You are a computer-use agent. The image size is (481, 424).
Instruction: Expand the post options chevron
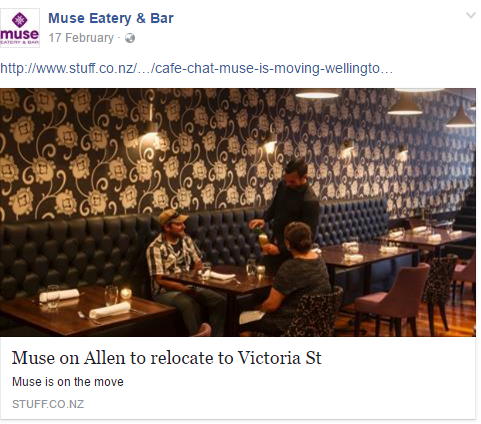pyautogui.click(x=471, y=15)
